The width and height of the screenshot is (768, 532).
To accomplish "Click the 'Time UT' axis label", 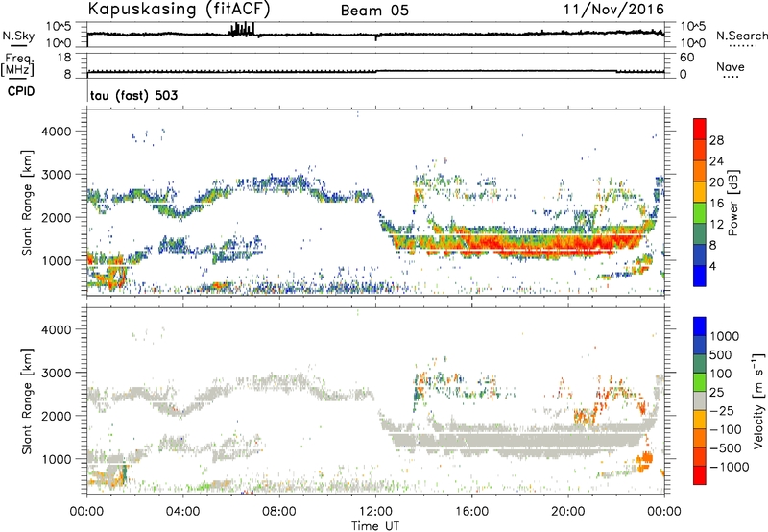I will 375,526.
